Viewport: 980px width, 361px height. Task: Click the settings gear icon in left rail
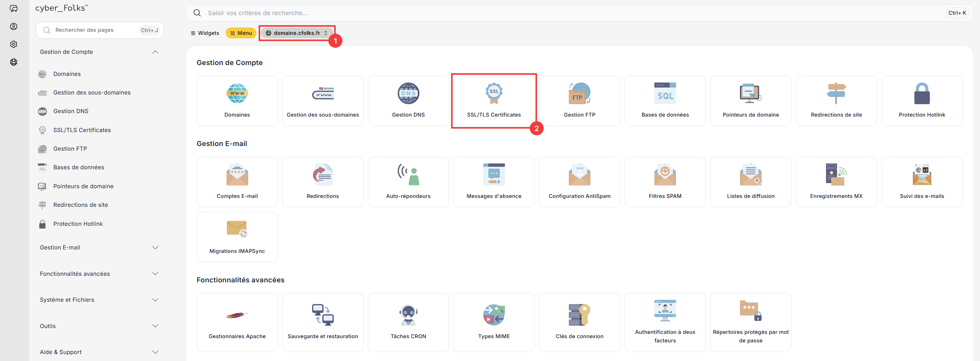[x=14, y=44]
